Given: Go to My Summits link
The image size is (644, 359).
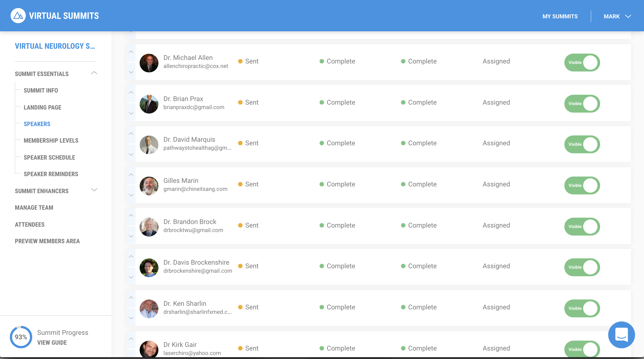Looking at the screenshot, I should click(x=560, y=17).
